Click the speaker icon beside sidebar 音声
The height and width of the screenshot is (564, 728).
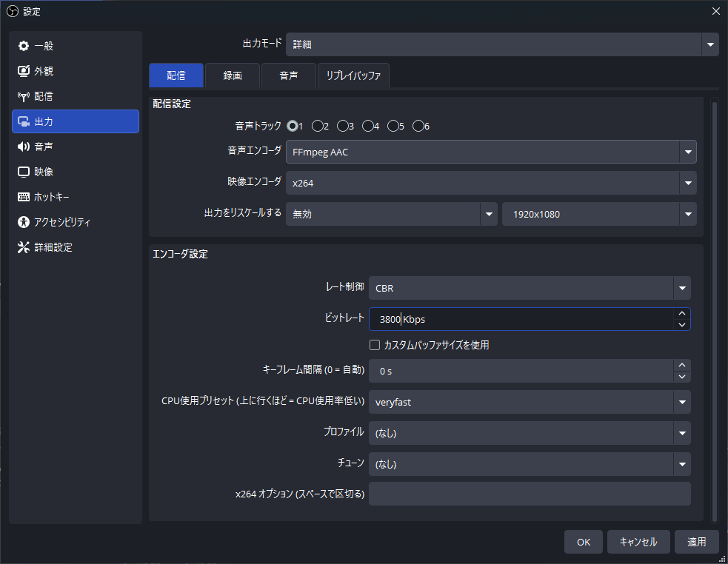23,147
